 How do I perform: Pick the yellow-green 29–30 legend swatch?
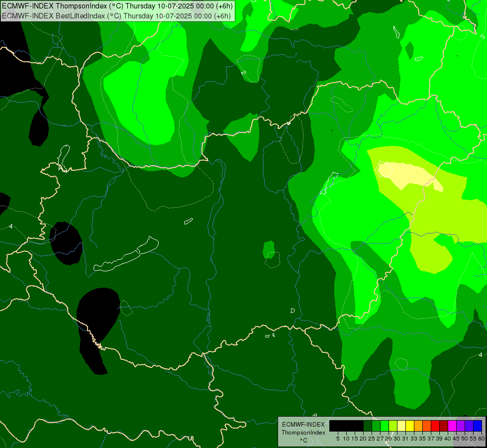point(393,426)
